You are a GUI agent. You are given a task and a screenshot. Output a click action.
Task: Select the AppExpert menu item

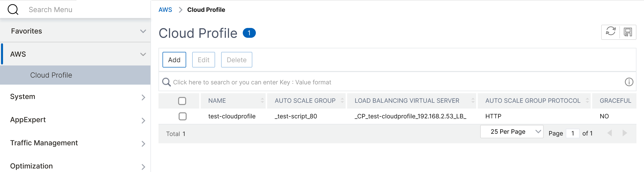click(75, 120)
